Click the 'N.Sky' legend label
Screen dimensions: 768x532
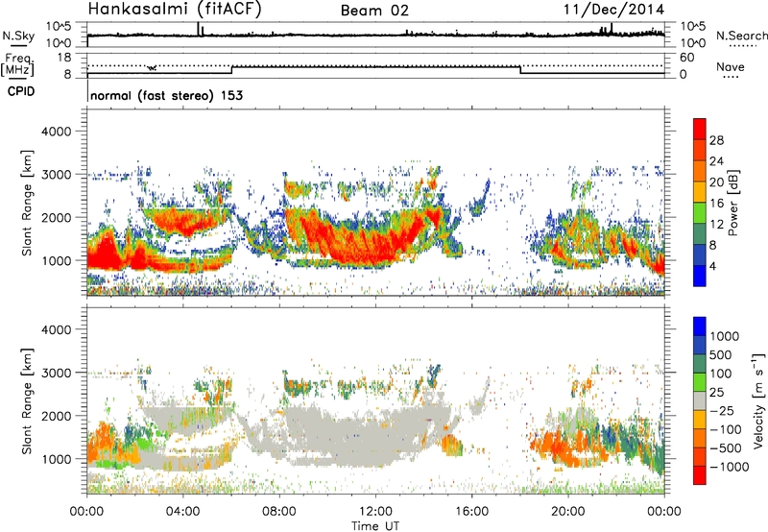pos(18,36)
